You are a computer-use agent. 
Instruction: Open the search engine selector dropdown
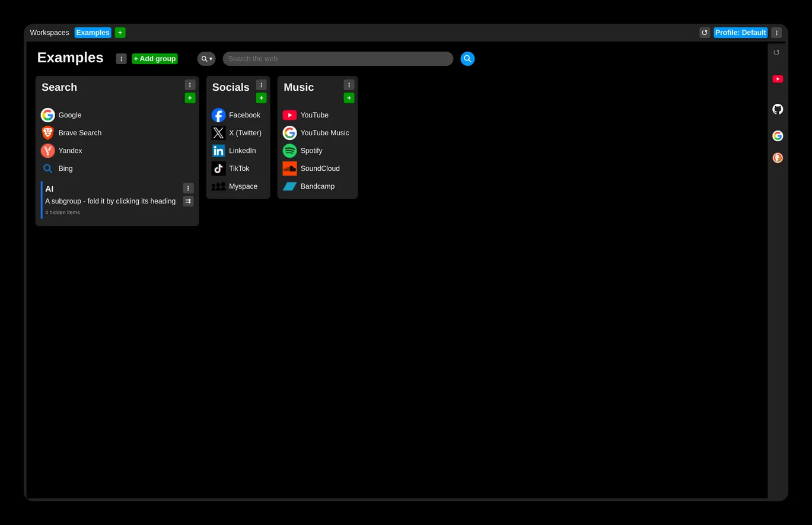(206, 59)
